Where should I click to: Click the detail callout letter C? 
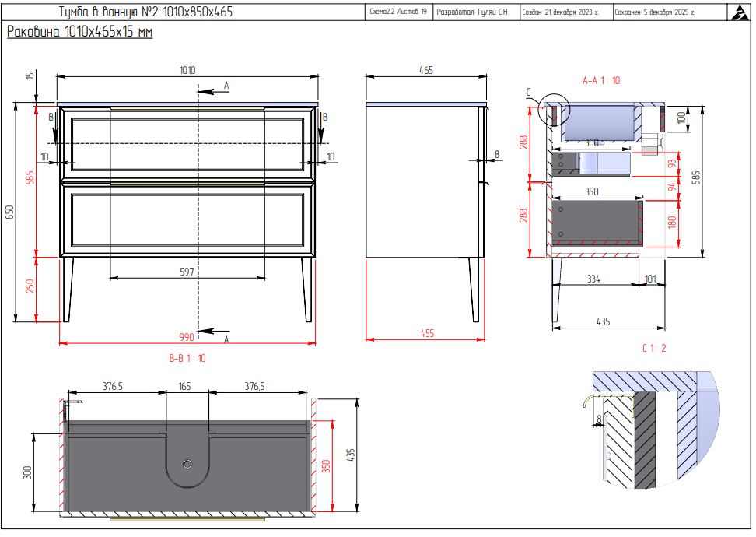[x=528, y=92]
